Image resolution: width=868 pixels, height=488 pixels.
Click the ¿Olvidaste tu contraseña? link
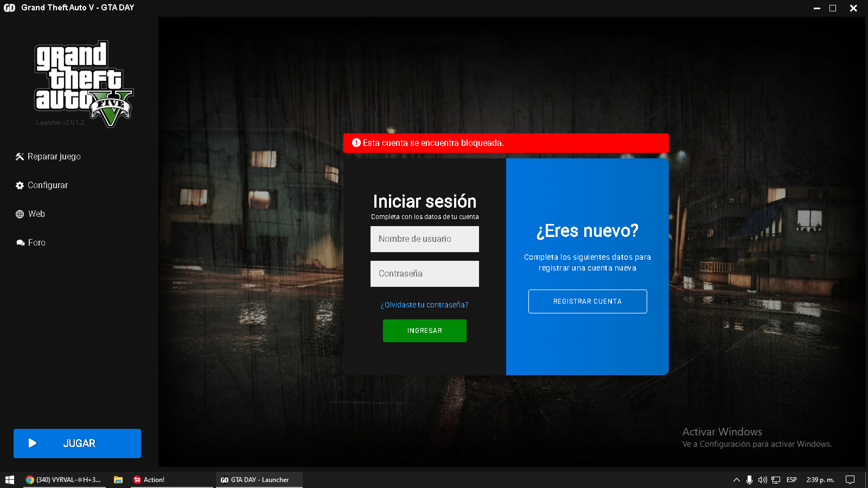(x=424, y=305)
